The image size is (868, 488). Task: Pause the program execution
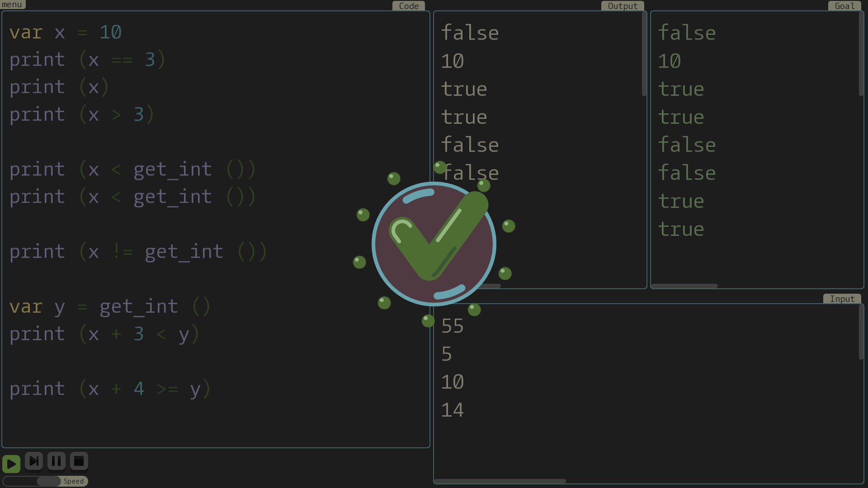tap(57, 461)
